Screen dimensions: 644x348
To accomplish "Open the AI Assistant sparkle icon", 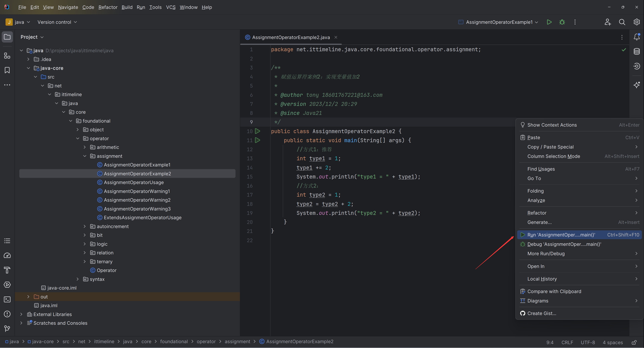I will pos(637,85).
